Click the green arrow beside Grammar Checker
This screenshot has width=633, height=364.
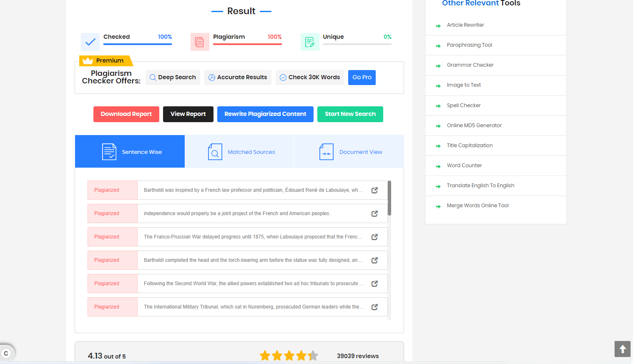438,66
